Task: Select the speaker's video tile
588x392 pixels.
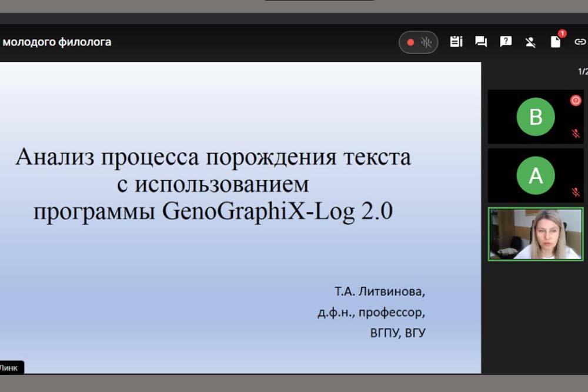Action: pos(536,234)
